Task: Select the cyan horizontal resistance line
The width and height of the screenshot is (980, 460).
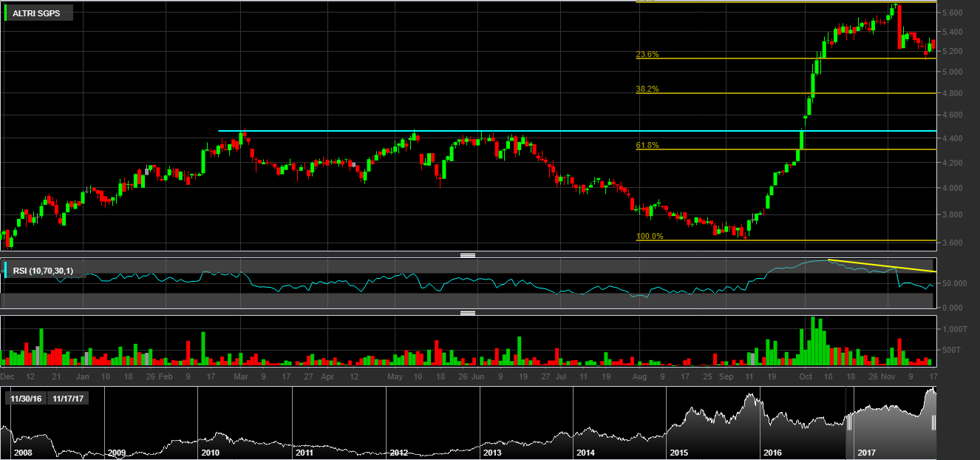Action: [x=576, y=132]
